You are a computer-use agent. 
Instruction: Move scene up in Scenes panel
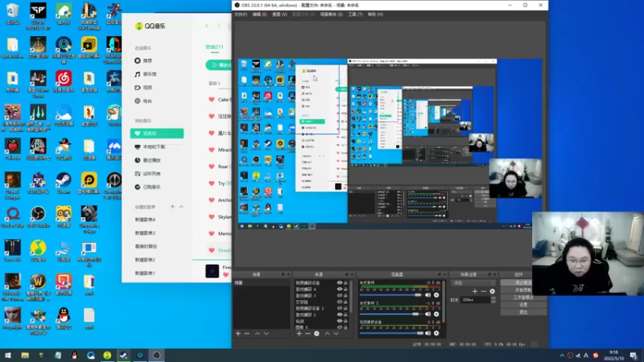pos(258,334)
